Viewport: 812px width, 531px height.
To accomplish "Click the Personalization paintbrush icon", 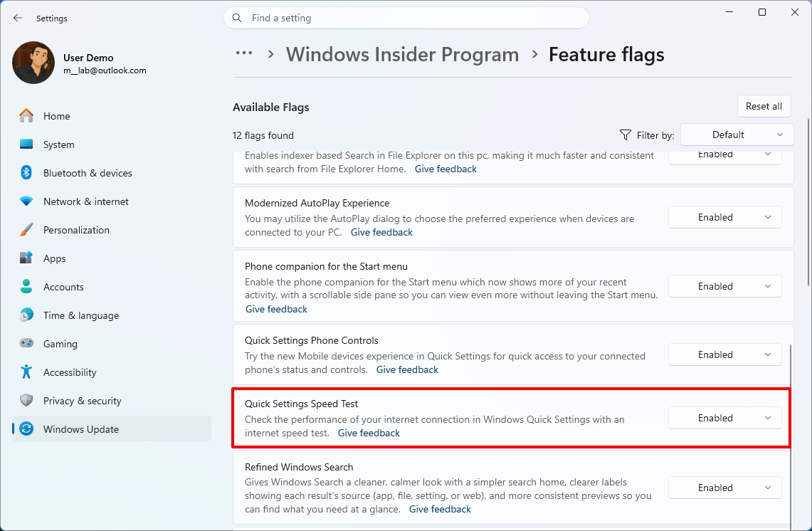I will (x=26, y=229).
